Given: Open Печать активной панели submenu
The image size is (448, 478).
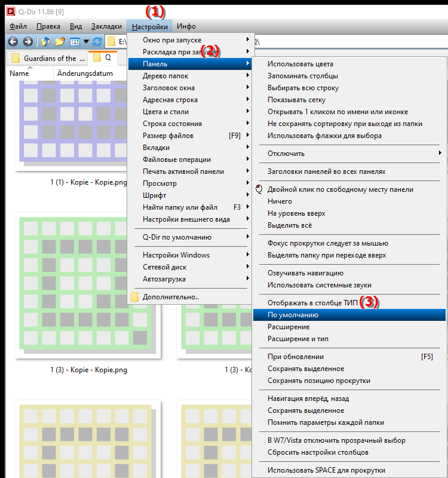Looking at the screenshot, I should tap(190, 171).
